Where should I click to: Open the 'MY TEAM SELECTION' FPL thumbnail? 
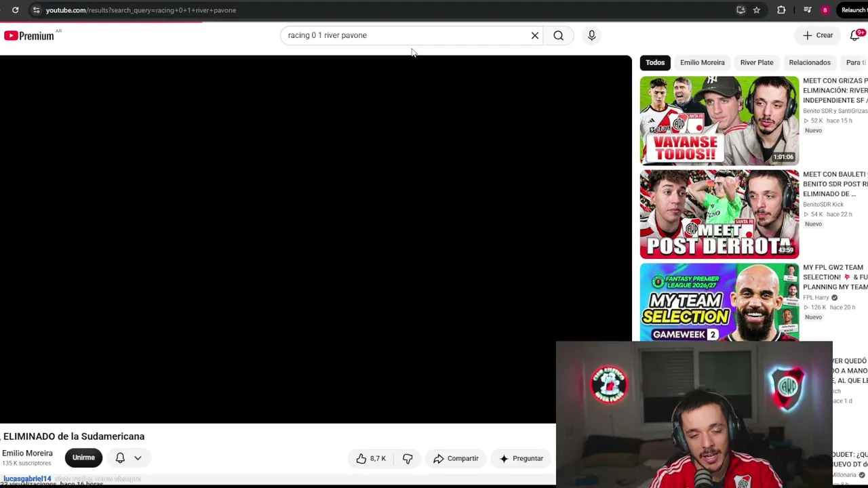pyautogui.click(x=719, y=302)
